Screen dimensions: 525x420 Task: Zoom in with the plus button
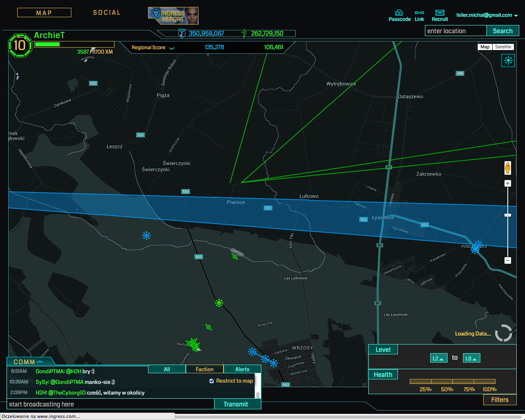tap(508, 183)
